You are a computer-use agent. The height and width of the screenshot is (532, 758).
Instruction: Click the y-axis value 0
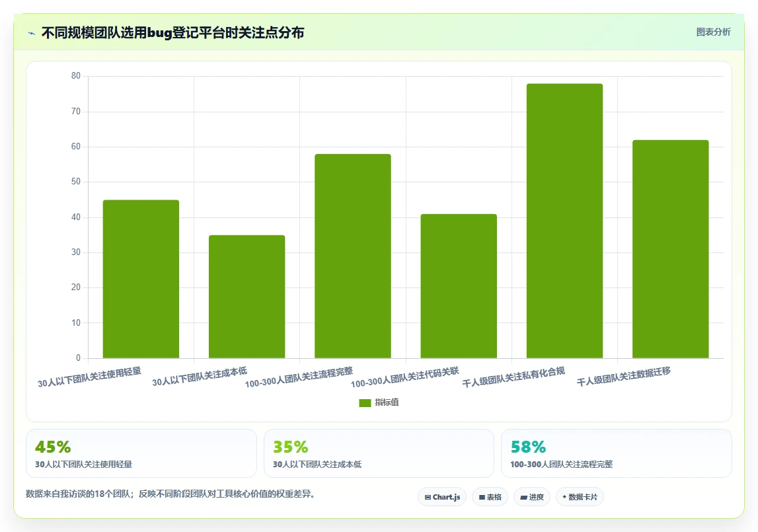[x=79, y=358]
